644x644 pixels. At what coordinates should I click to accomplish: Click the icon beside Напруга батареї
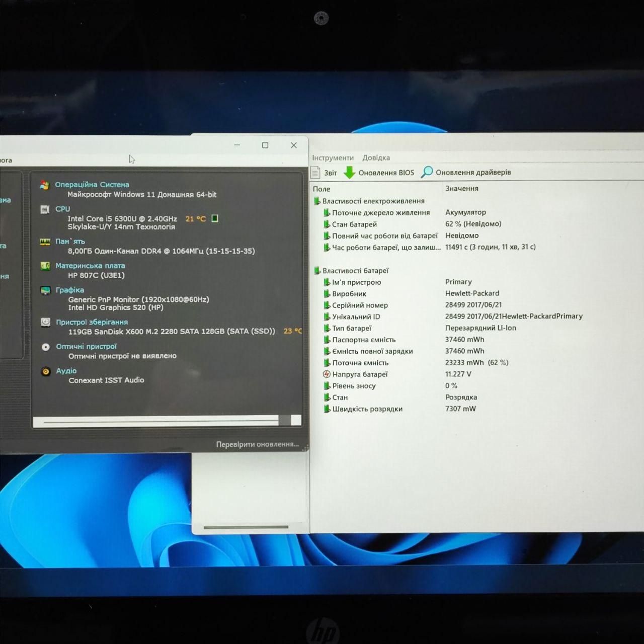[x=327, y=374]
